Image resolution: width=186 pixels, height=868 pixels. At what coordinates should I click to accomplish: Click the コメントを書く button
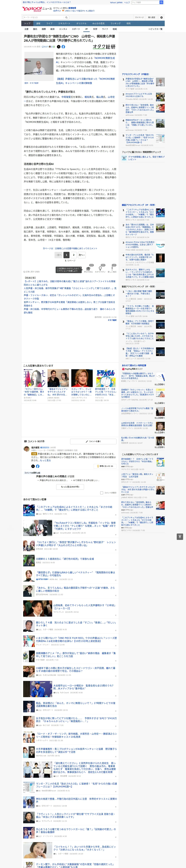point(93,441)
